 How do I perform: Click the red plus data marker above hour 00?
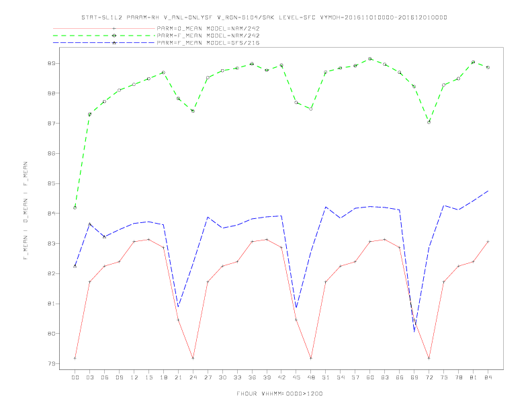pyautogui.click(x=75, y=358)
